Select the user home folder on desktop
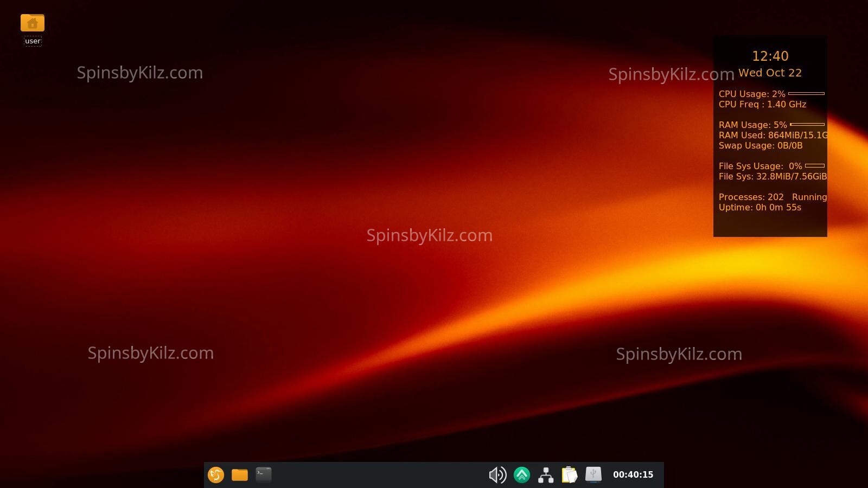 pos(33,23)
